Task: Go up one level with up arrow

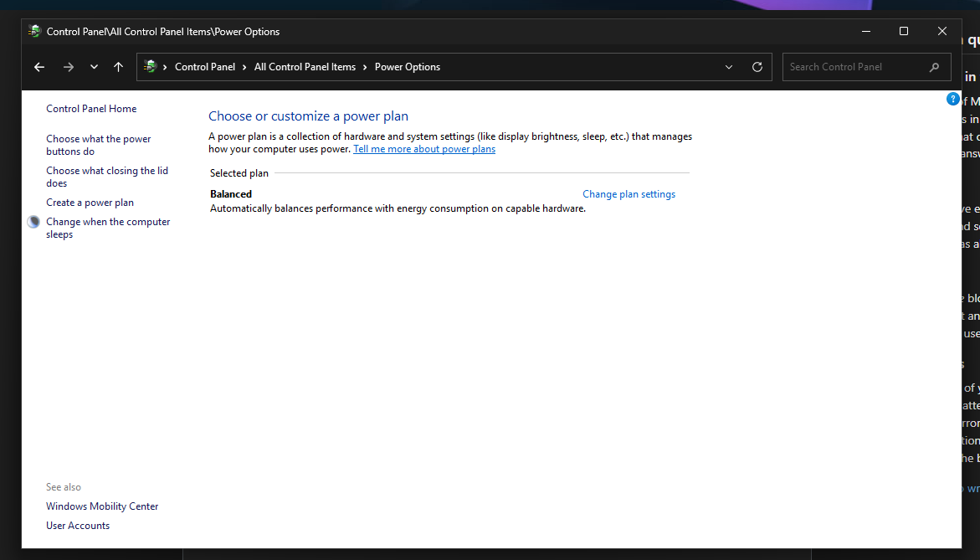Action: pyautogui.click(x=118, y=67)
